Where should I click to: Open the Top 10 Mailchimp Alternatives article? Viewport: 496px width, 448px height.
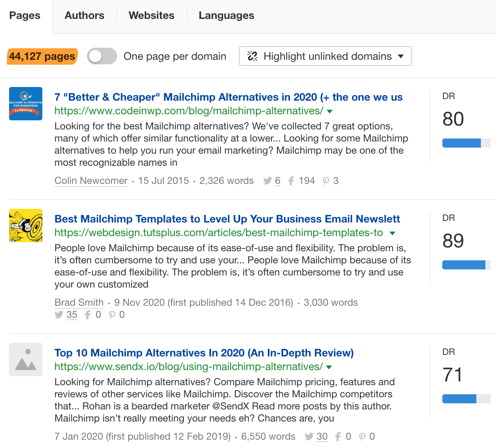[x=204, y=353]
